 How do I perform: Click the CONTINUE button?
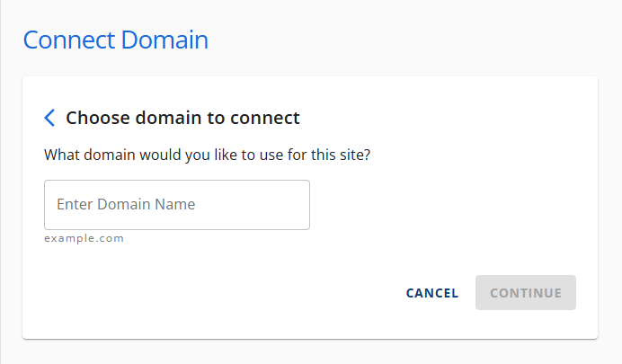click(526, 293)
